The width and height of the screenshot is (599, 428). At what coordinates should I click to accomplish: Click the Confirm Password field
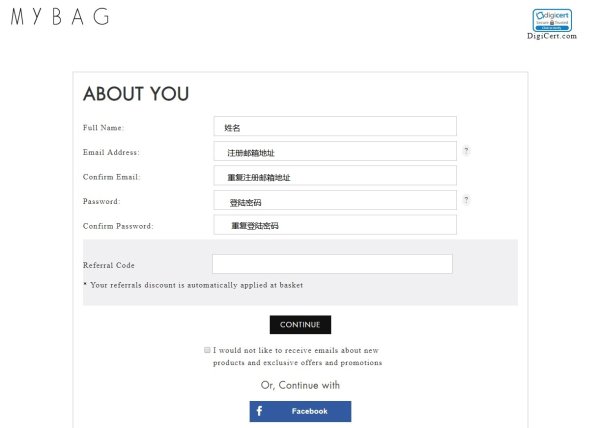(x=335, y=225)
